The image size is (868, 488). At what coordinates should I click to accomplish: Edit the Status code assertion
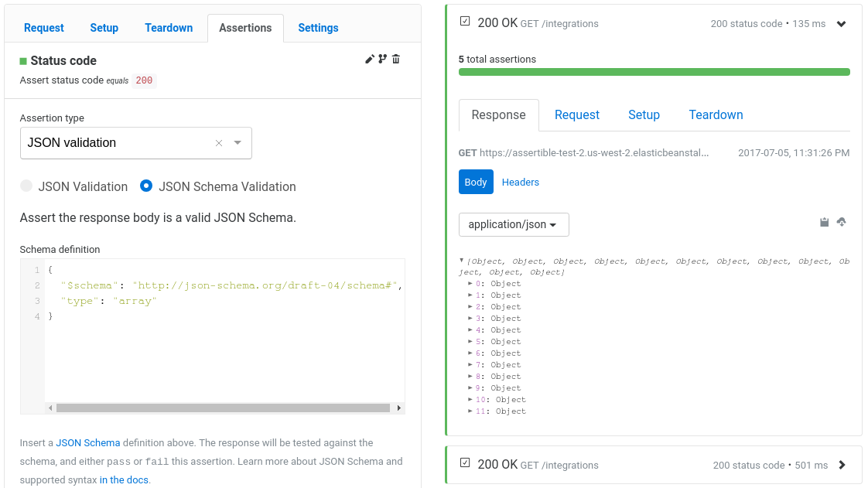(370, 59)
